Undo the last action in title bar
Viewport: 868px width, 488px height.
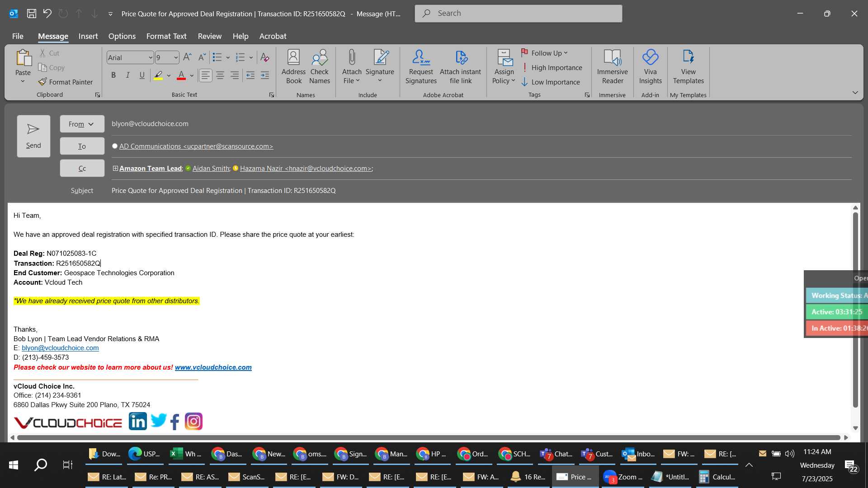coord(47,14)
